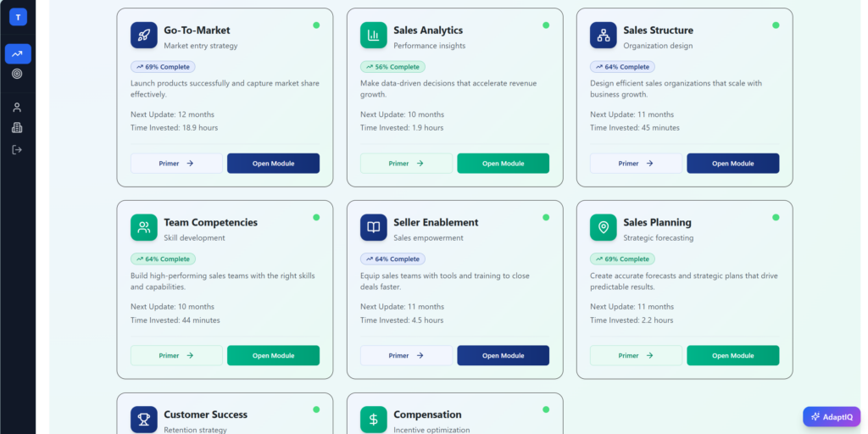View the Go-To-Market Primer
The width and height of the screenshot is (868, 434).
point(176,164)
